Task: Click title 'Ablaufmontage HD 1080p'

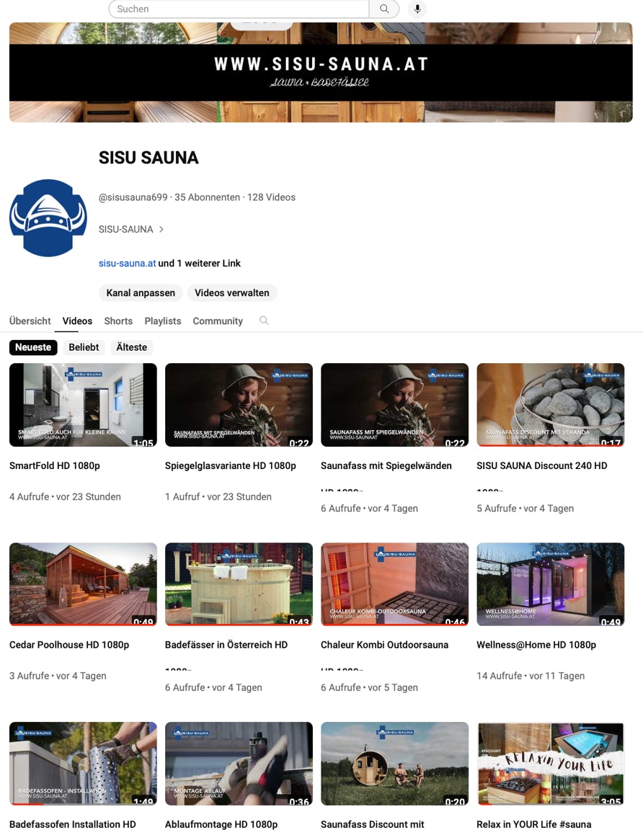Action: click(221, 824)
